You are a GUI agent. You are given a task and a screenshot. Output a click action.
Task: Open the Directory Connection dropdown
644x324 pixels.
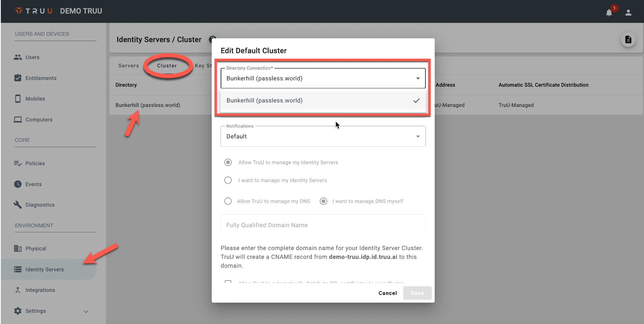coord(323,78)
